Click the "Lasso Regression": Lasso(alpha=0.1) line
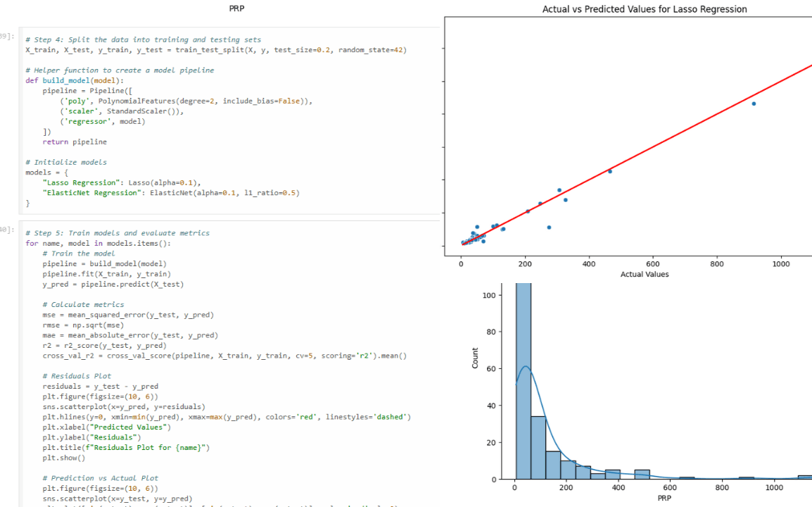This screenshot has width=812, height=507. (x=122, y=182)
